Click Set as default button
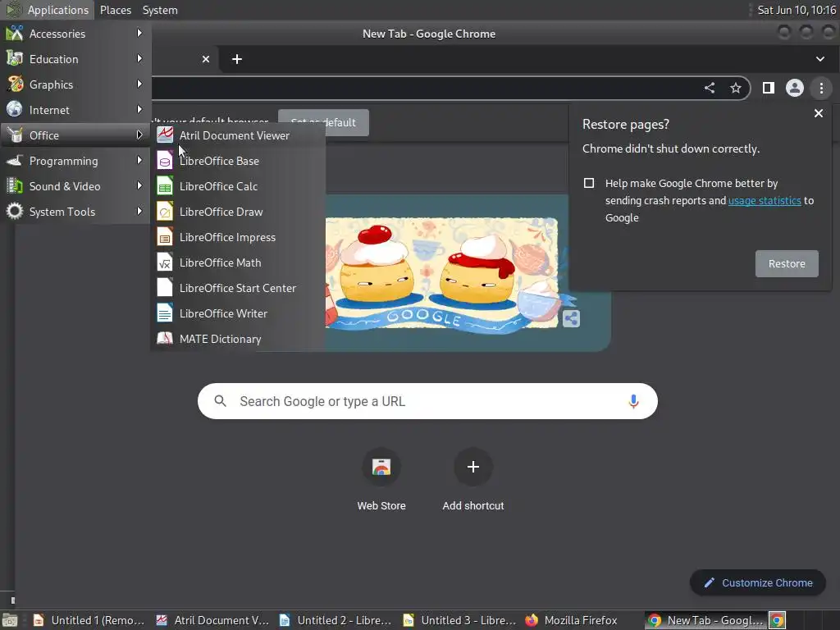Screen dimensions: 840x630 click(x=323, y=123)
